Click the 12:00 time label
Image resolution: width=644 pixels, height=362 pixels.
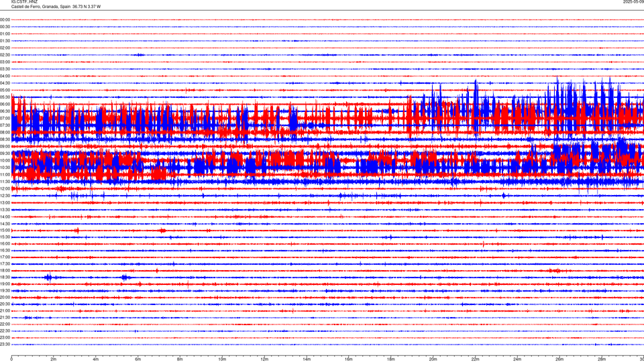(x=5, y=189)
